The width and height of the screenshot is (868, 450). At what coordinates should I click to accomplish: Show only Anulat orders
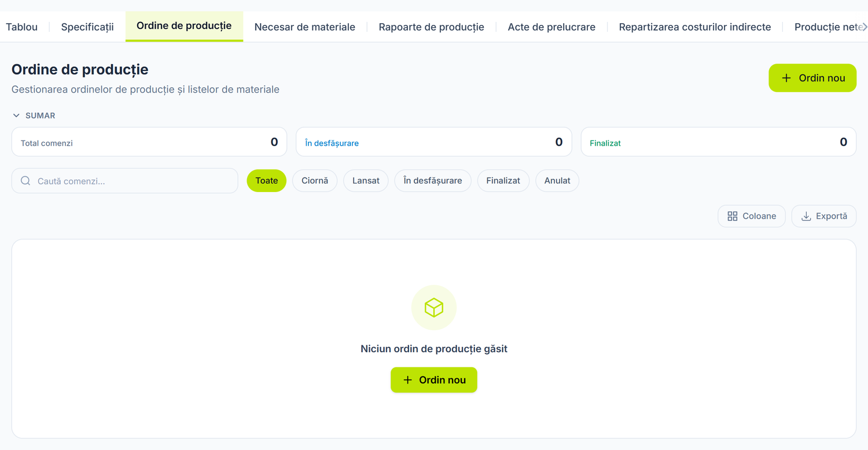coord(557,180)
